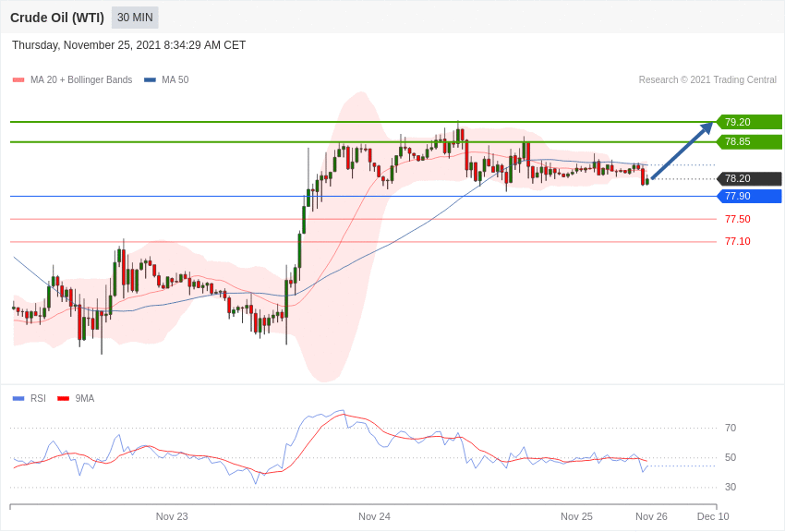Click the 30 MIN timeframe button
Viewport: 785px width, 532px height.
pyautogui.click(x=135, y=18)
